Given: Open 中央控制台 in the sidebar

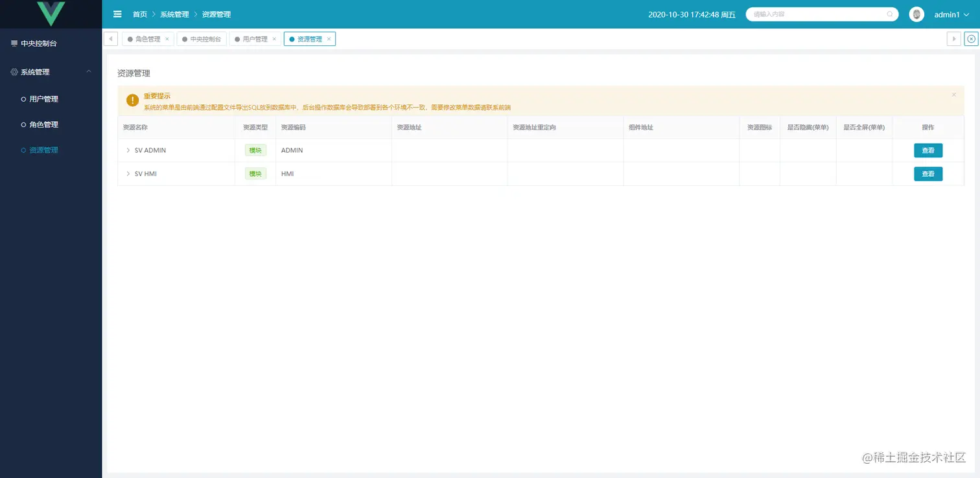Looking at the screenshot, I should [51, 43].
